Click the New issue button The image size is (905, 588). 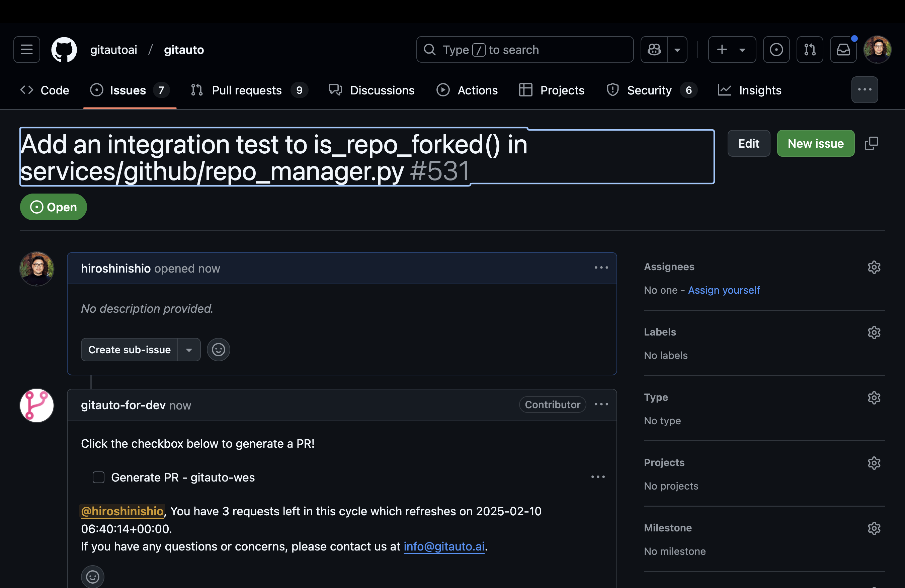[x=816, y=143]
